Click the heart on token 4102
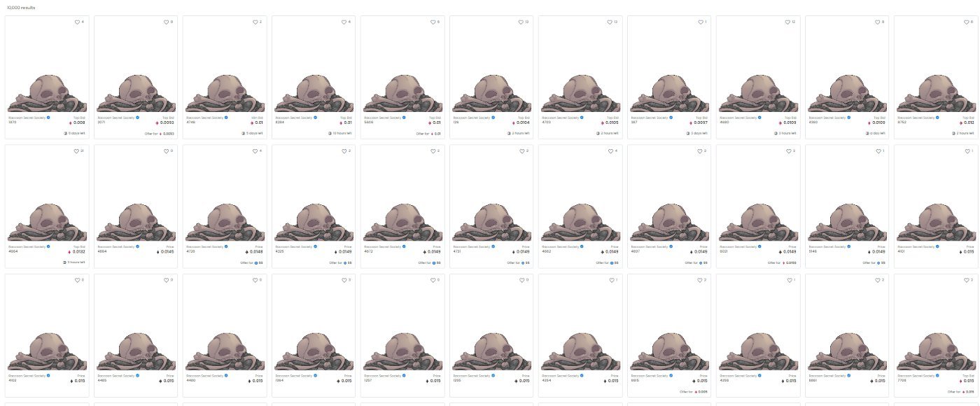This screenshot has height=406, width=980. click(x=78, y=280)
